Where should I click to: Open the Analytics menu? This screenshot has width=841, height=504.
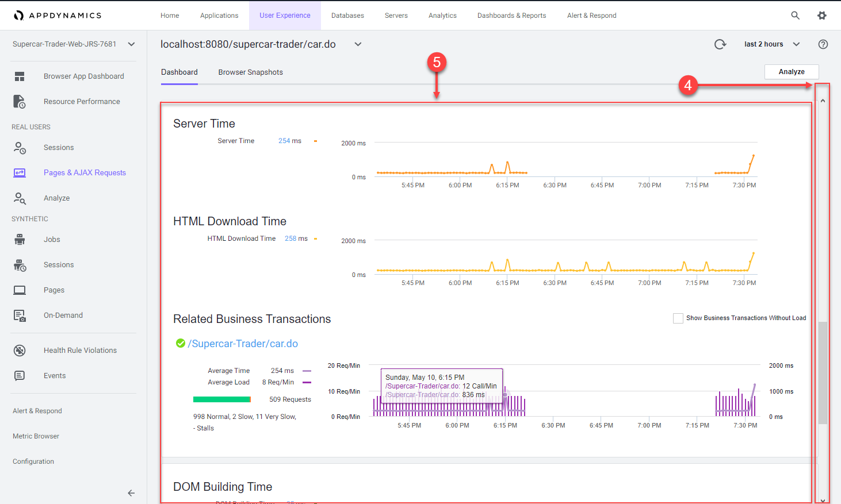(442, 16)
